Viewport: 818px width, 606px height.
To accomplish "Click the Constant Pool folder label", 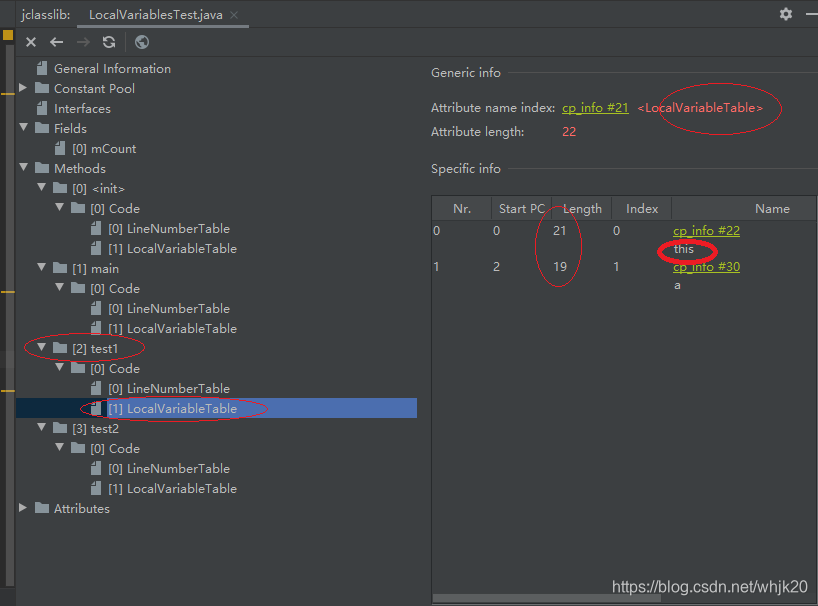I will (x=94, y=89).
